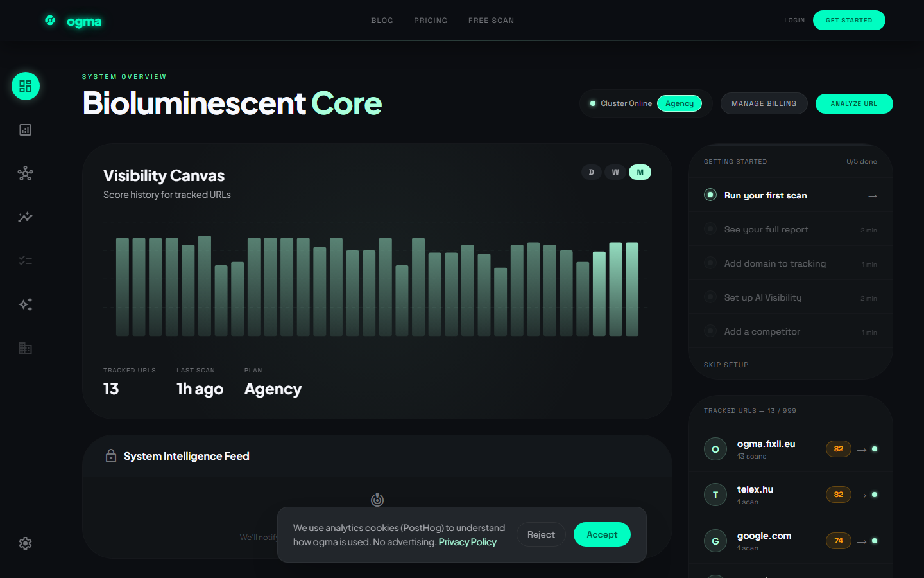Open the organization building icon in sidebar
The width and height of the screenshot is (924, 578).
[x=26, y=348]
